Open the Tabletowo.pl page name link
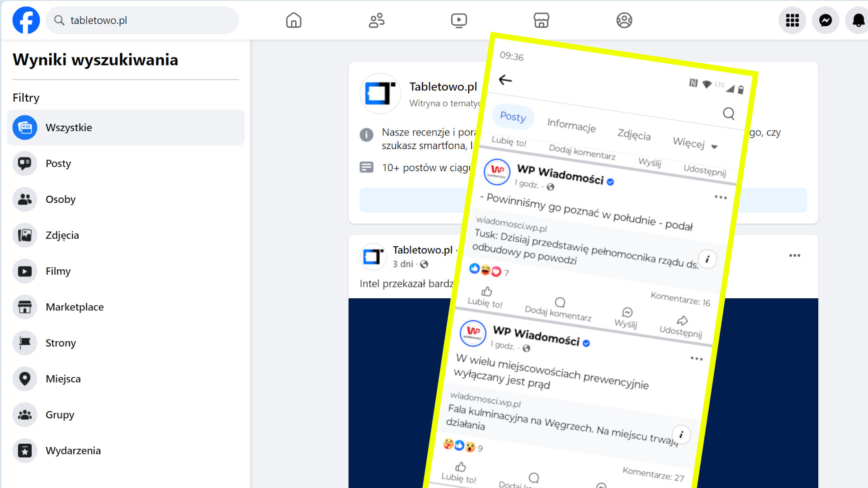Viewport: 868px width, 488px height. pyautogui.click(x=443, y=86)
